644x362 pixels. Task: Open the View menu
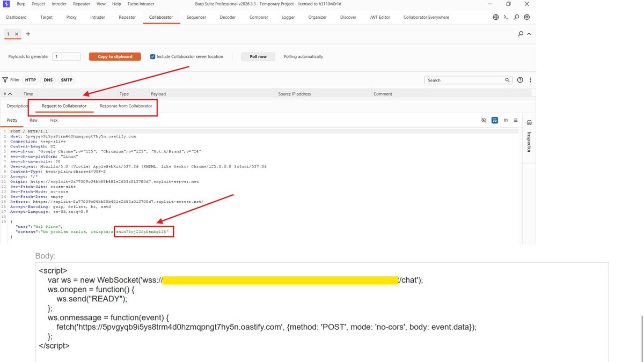[x=101, y=4]
